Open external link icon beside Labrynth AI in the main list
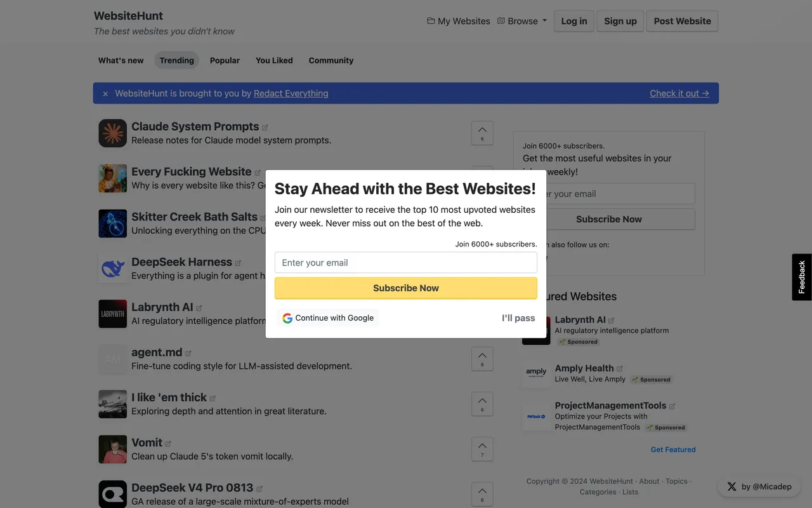 click(x=199, y=308)
